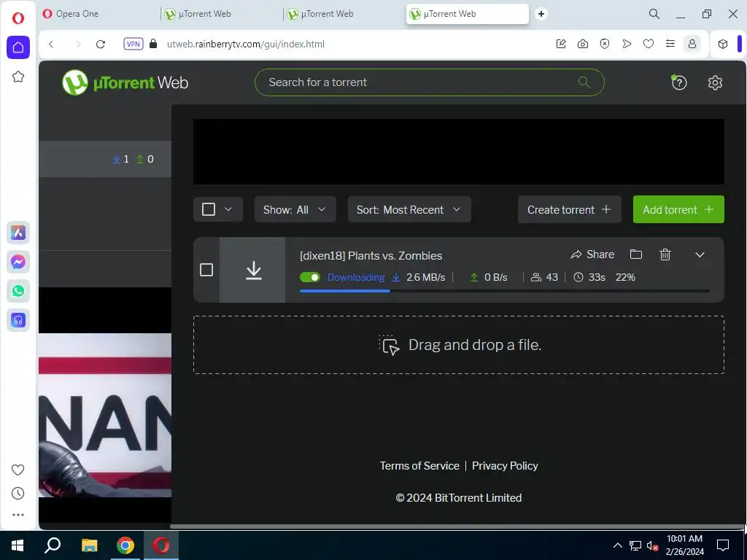Image resolution: width=747 pixels, height=560 pixels.
Task: Open Easy Setup sliders icon
Action: 670,44
